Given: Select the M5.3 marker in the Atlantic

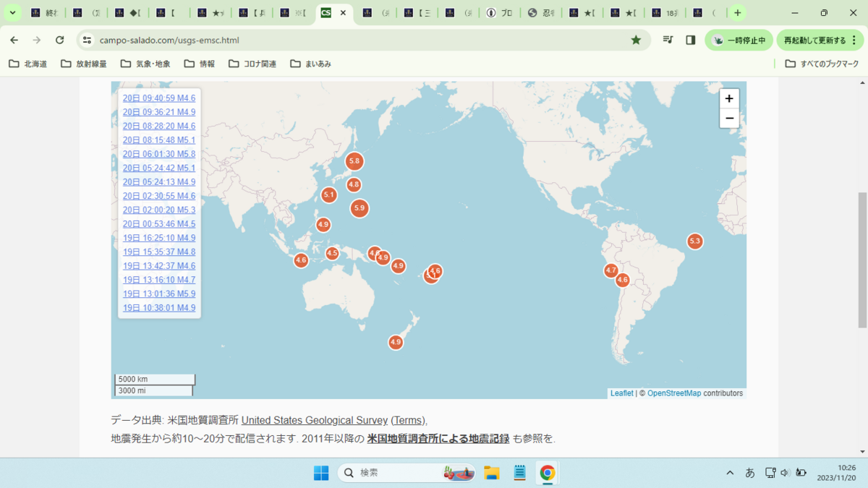Looking at the screenshot, I should [695, 241].
